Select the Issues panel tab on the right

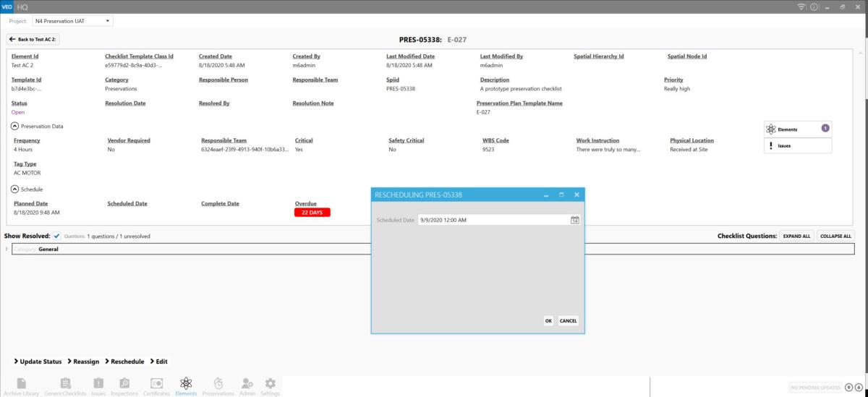click(x=797, y=145)
